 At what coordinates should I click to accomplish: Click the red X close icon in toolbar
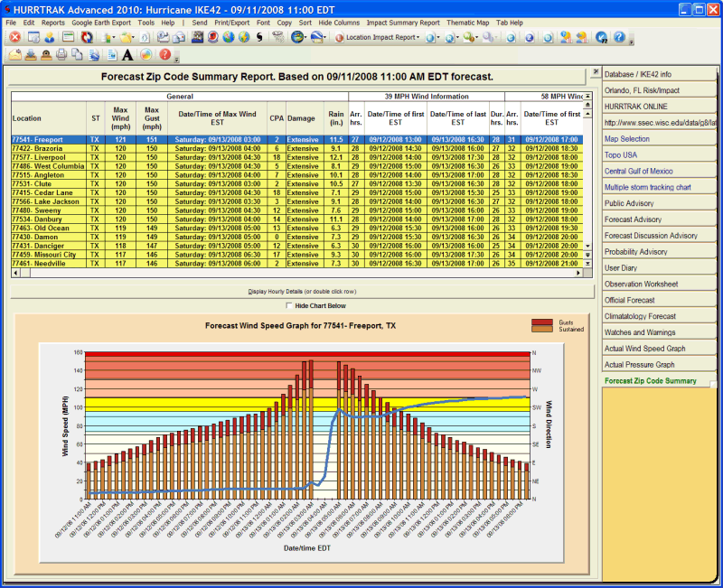tap(14, 38)
